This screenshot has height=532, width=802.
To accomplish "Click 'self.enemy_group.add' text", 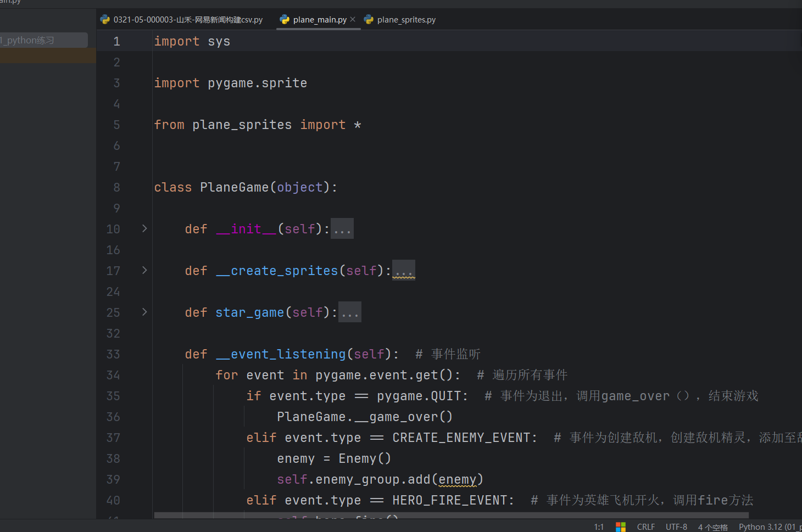I will click(354, 479).
